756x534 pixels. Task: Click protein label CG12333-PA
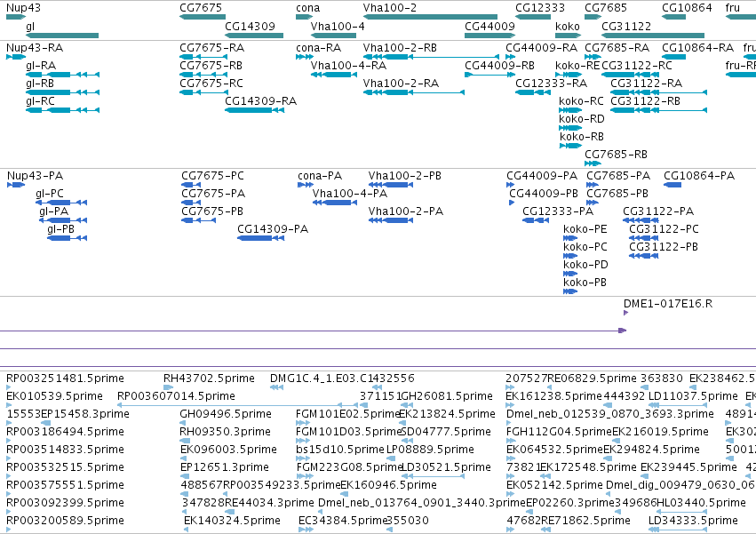[558, 211]
